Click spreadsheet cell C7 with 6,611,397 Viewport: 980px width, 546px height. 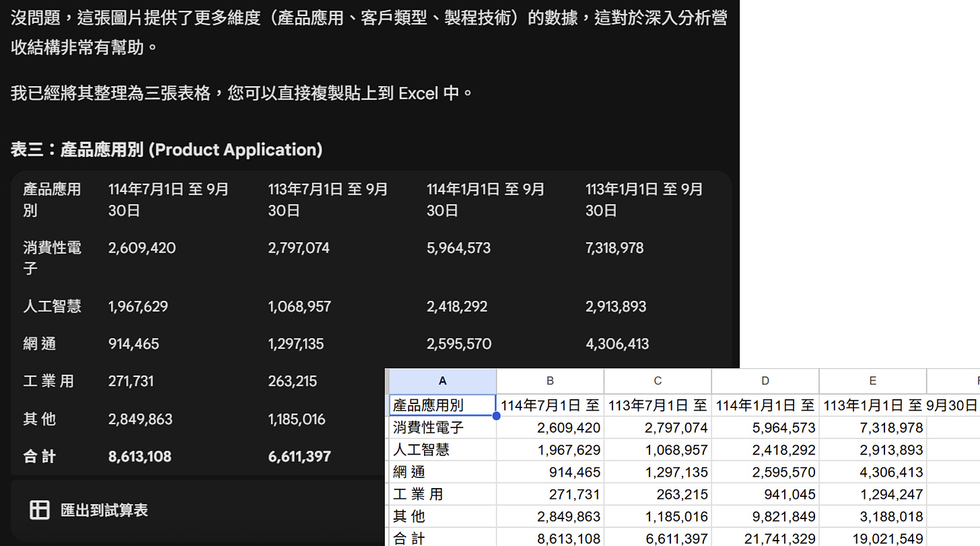tap(658, 537)
